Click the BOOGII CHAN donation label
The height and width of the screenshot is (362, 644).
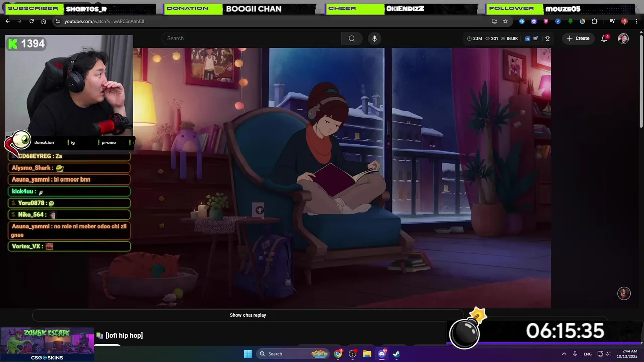click(x=254, y=9)
